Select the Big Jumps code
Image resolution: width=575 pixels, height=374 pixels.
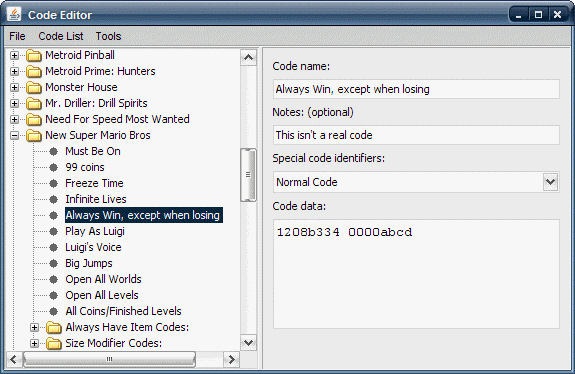tap(89, 263)
